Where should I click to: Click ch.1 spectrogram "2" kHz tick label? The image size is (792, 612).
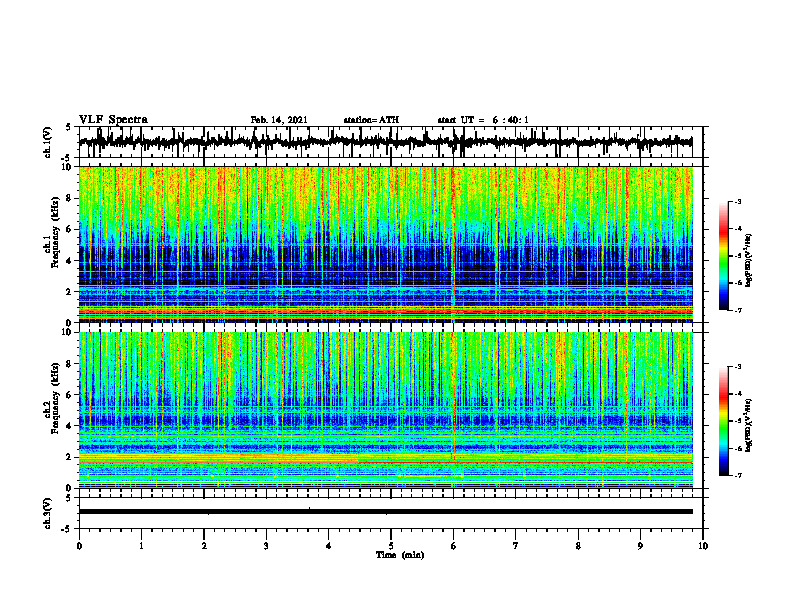click(69, 292)
